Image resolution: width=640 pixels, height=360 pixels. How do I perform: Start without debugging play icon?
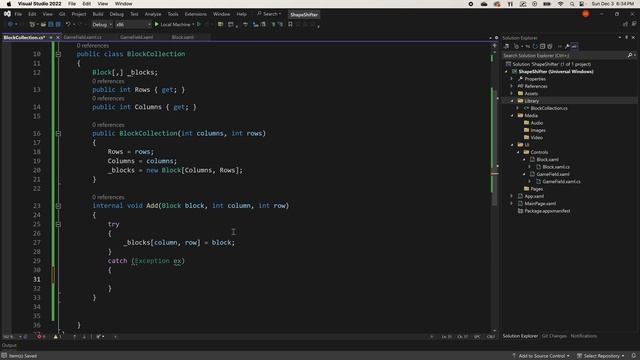[199, 24]
